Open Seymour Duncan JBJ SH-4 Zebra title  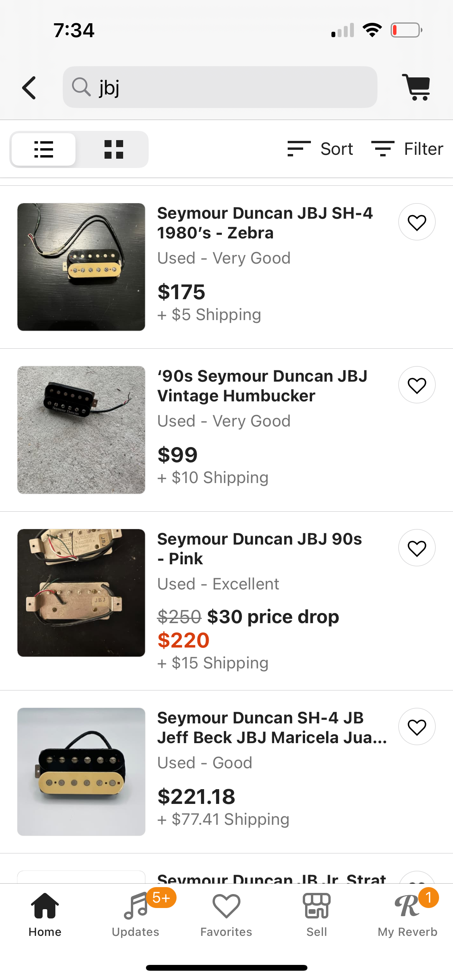click(265, 223)
